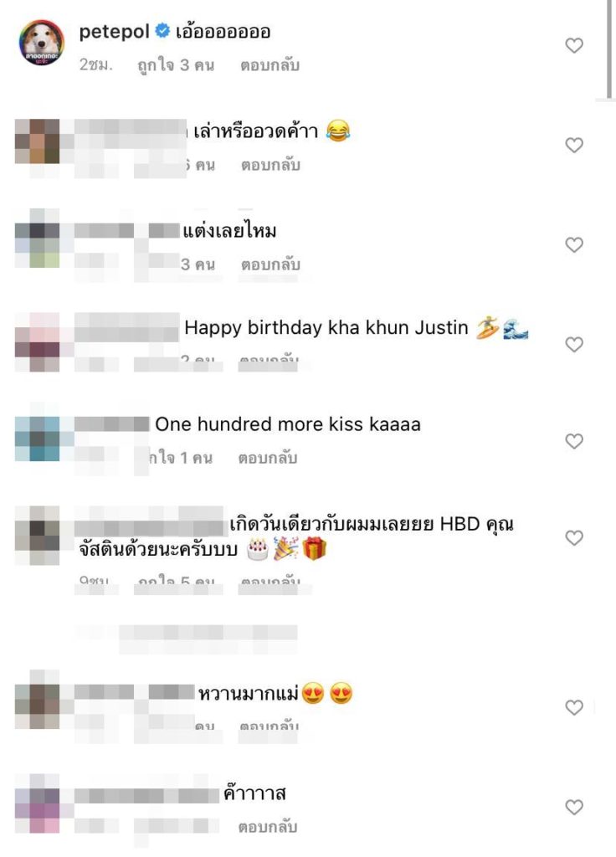View the 1 like on kiss comment

point(181,458)
